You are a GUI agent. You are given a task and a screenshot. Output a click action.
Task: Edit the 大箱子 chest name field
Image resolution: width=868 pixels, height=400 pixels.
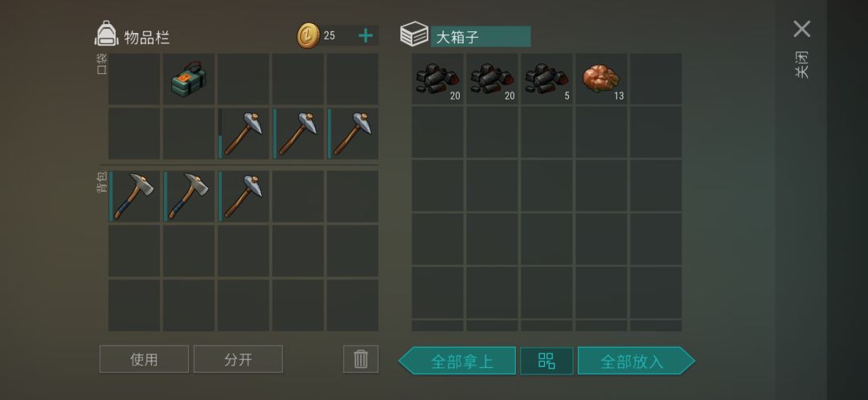[481, 36]
